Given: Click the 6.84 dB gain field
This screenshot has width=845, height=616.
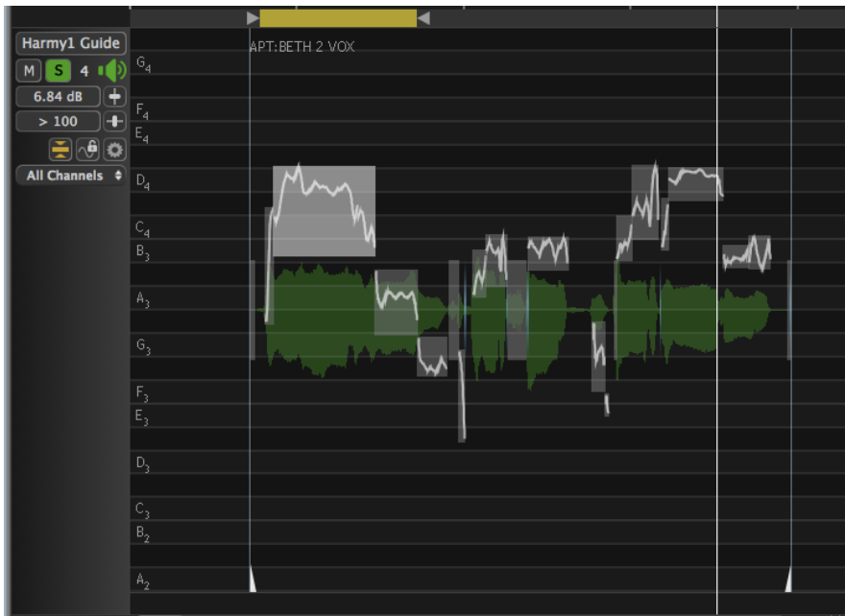Looking at the screenshot, I should point(59,96).
